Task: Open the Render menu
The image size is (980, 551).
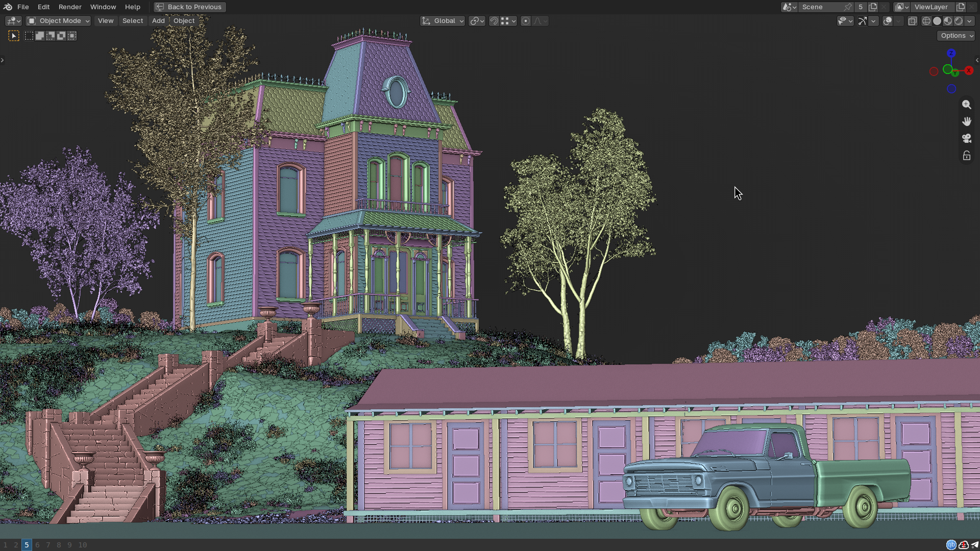Action: click(70, 7)
